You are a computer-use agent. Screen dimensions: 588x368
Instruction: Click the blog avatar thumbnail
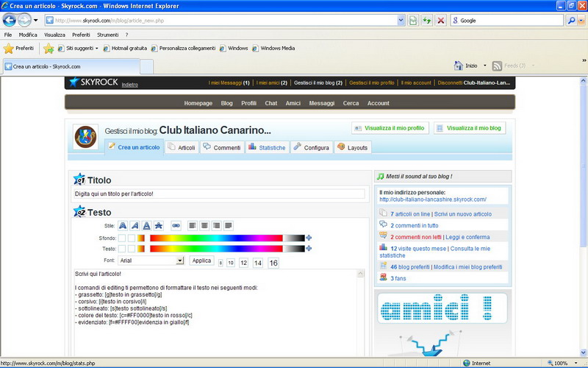85,137
